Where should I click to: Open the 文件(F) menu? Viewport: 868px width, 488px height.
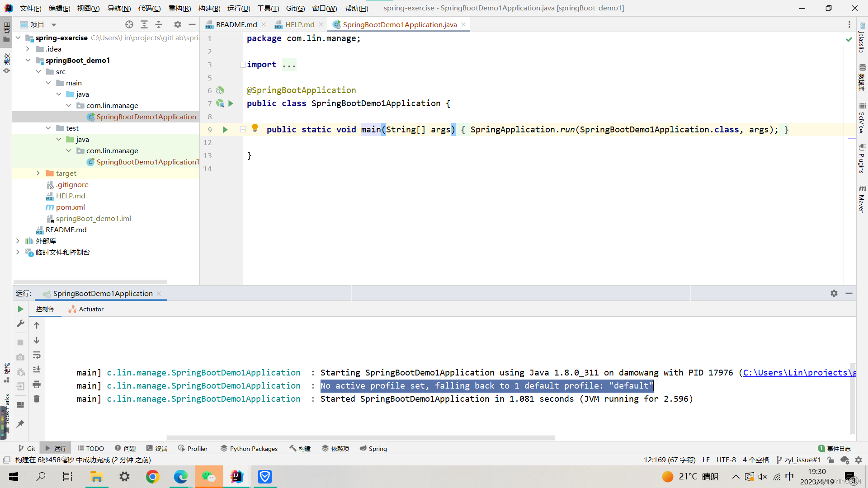tap(31, 8)
